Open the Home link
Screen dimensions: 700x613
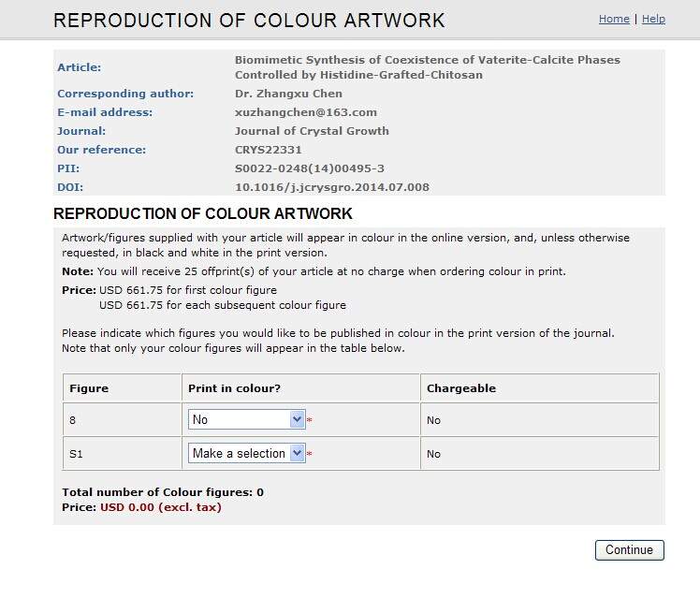614,19
